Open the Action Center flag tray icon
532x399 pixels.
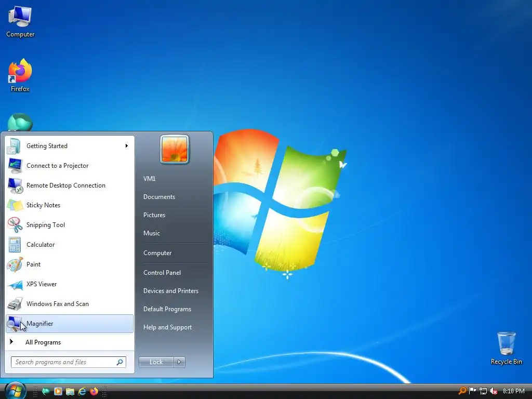473,391
